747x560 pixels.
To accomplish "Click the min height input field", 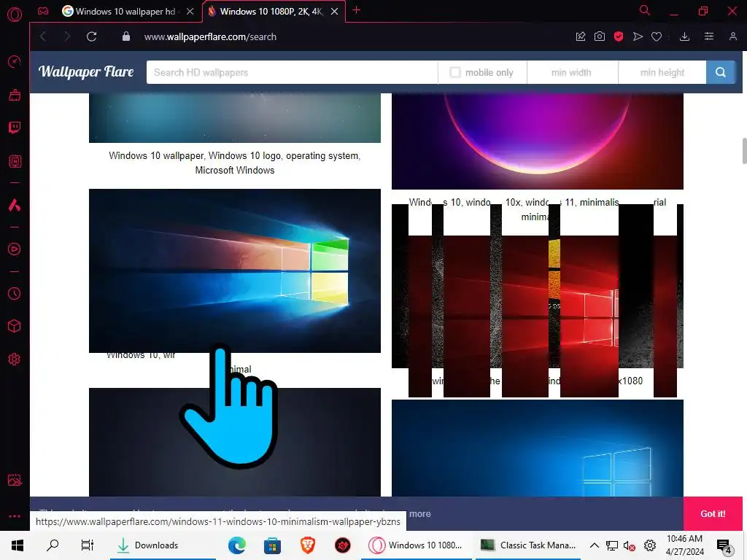I will click(x=662, y=72).
